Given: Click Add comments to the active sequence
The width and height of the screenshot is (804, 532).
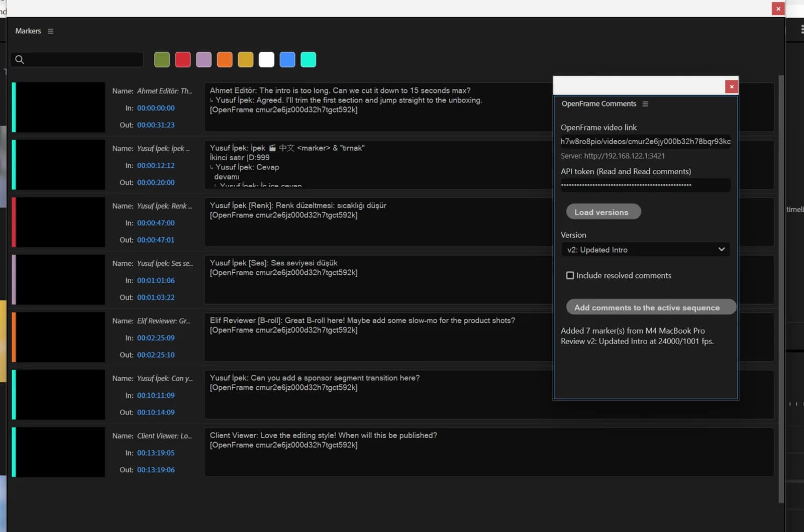Looking at the screenshot, I should pyautogui.click(x=651, y=307).
